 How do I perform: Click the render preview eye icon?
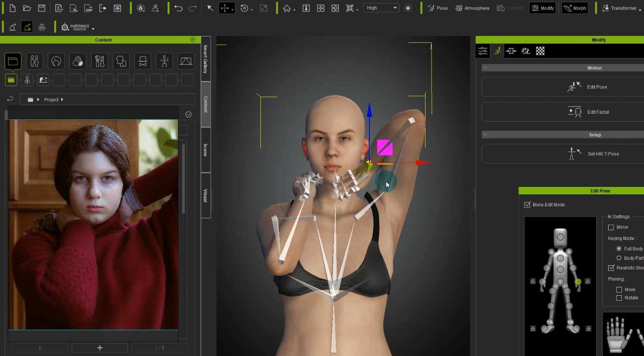pos(118,8)
